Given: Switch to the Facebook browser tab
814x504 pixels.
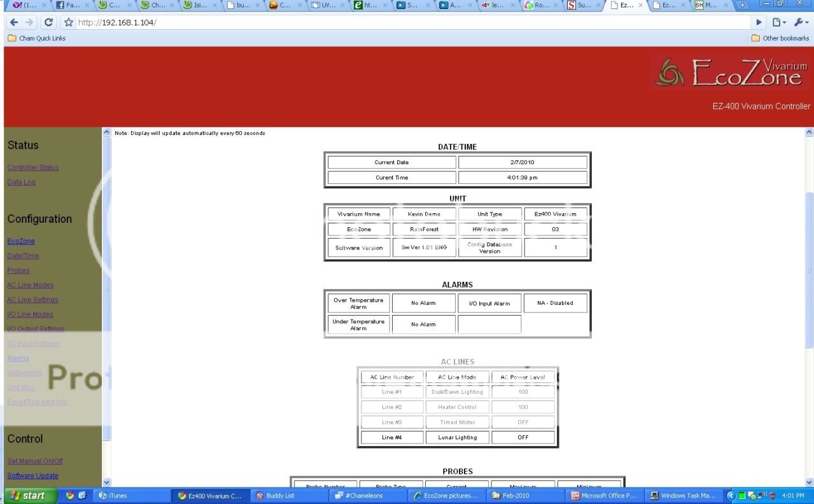Looking at the screenshot, I should click(68, 5).
